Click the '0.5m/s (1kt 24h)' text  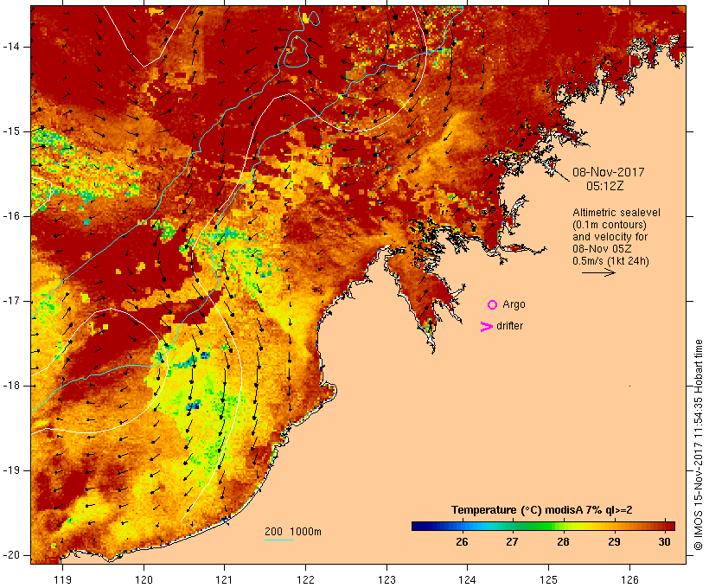point(611,261)
